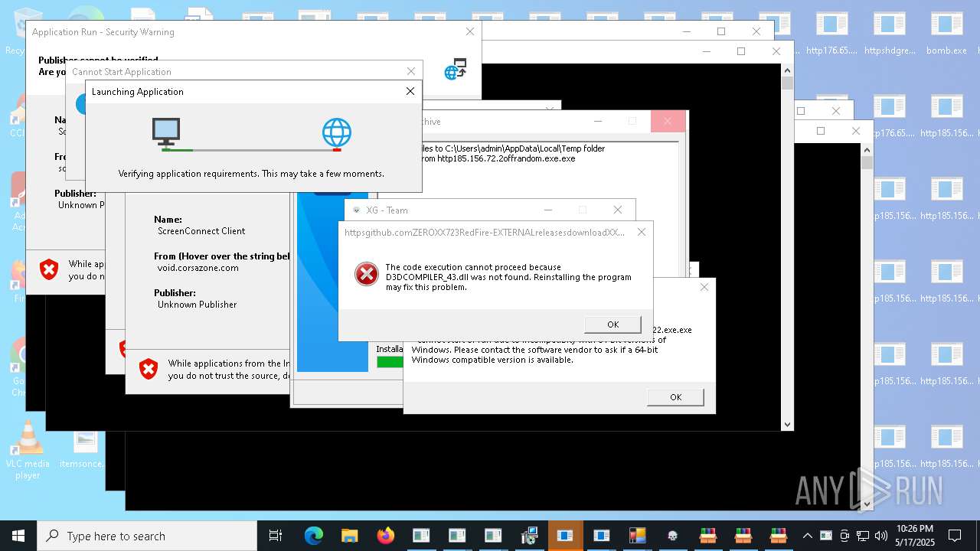
Task: Open the notification center icon
Action: pyautogui.click(x=955, y=536)
